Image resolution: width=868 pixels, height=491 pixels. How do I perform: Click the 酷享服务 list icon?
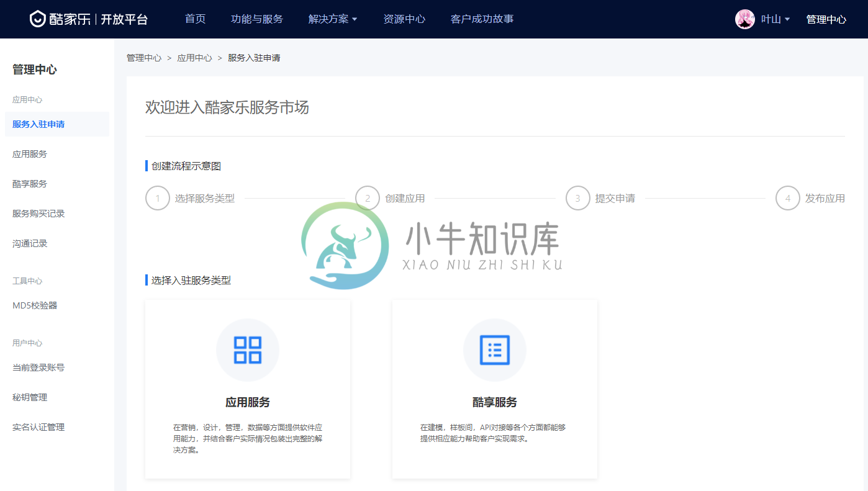coord(495,350)
